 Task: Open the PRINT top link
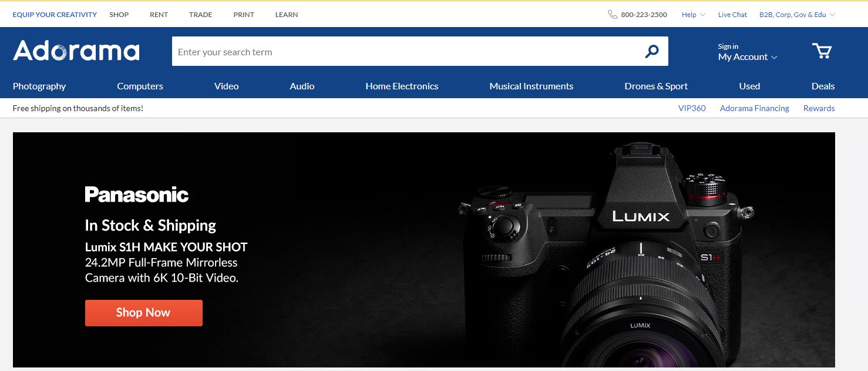pyautogui.click(x=244, y=15)
